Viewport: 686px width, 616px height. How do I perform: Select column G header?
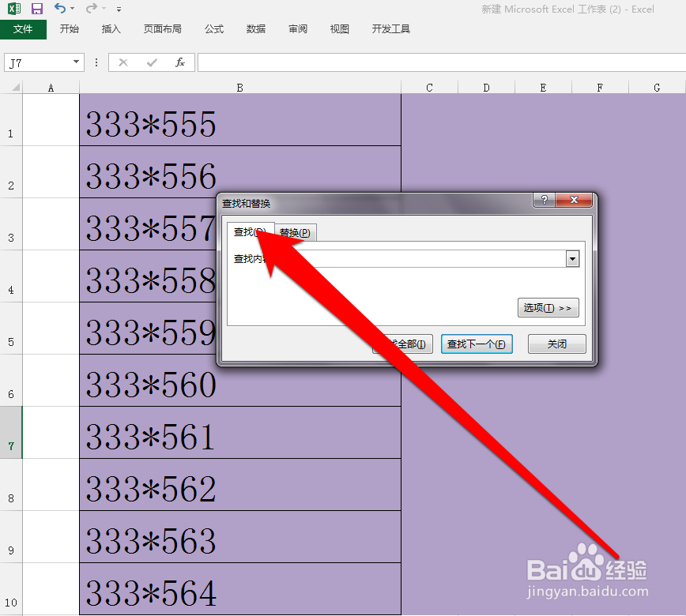(657, 88)
